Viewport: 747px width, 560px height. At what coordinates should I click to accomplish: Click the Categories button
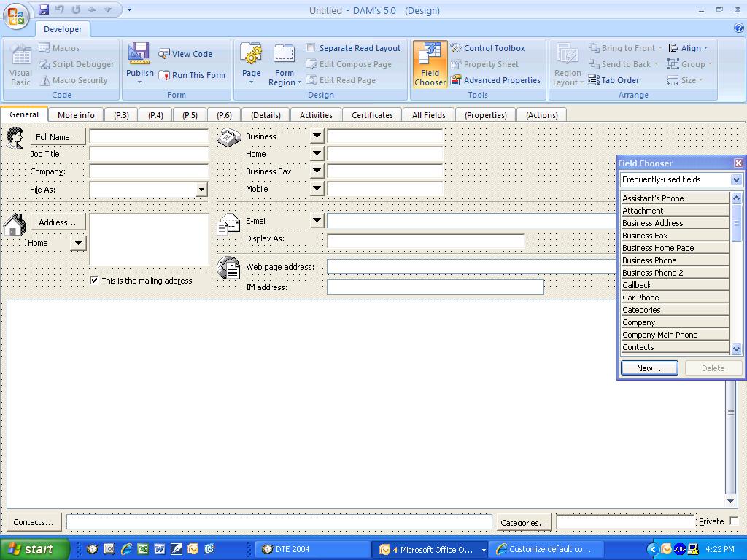pyautogui.click(x=524, y=522)
